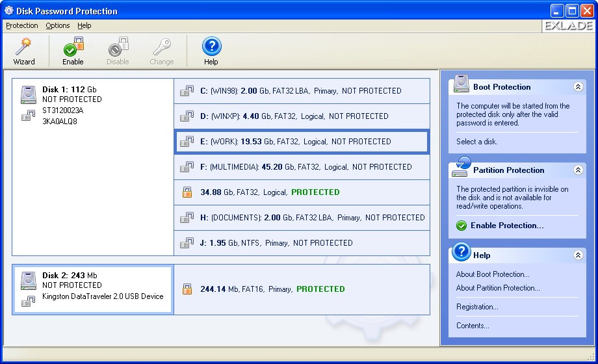Click green check icon beside Enable Protection
This screenshot has width=598, height=364.
tap(461, 226)
